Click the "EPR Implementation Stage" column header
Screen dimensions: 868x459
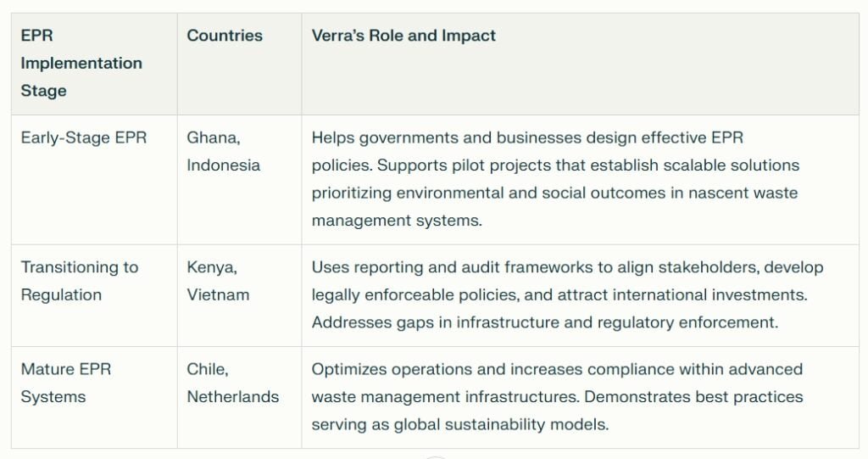click(x=81, y=63)
